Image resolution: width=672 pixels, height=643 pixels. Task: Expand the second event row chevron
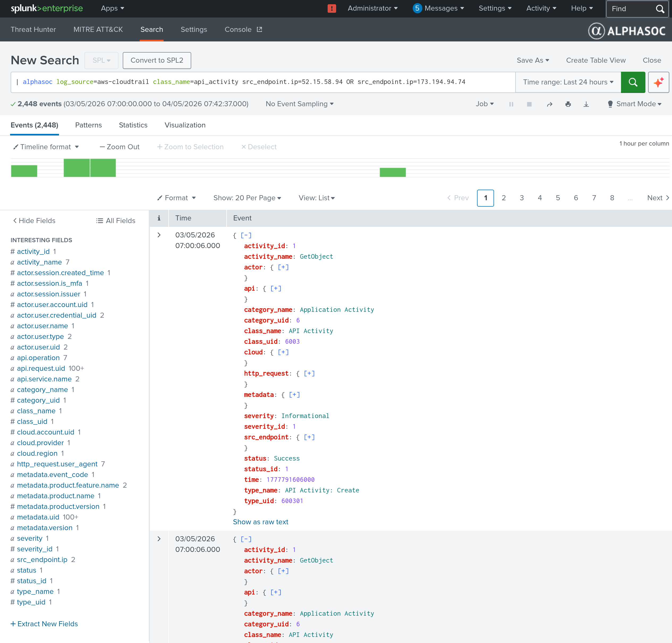click(x=159, y=539)
